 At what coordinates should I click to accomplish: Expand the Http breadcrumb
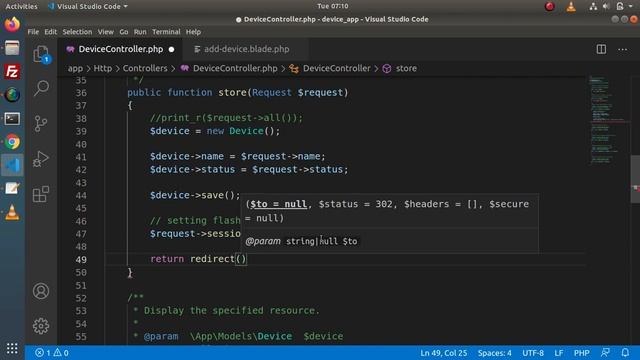[102, 69]
